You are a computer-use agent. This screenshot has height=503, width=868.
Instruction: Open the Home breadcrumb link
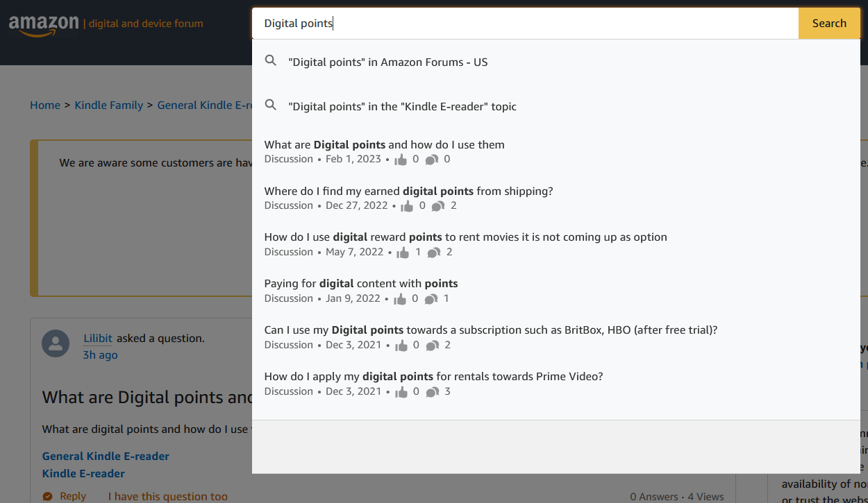45,105
